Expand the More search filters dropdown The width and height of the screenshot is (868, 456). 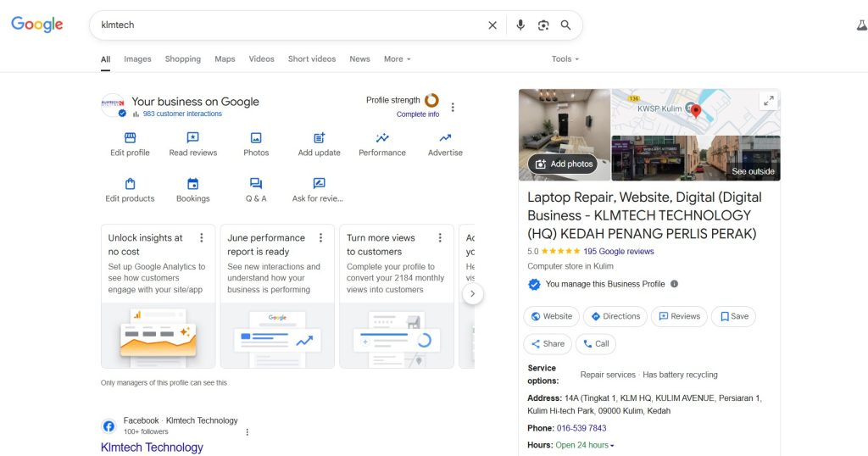pyautogui.click(x=397, y=59)
